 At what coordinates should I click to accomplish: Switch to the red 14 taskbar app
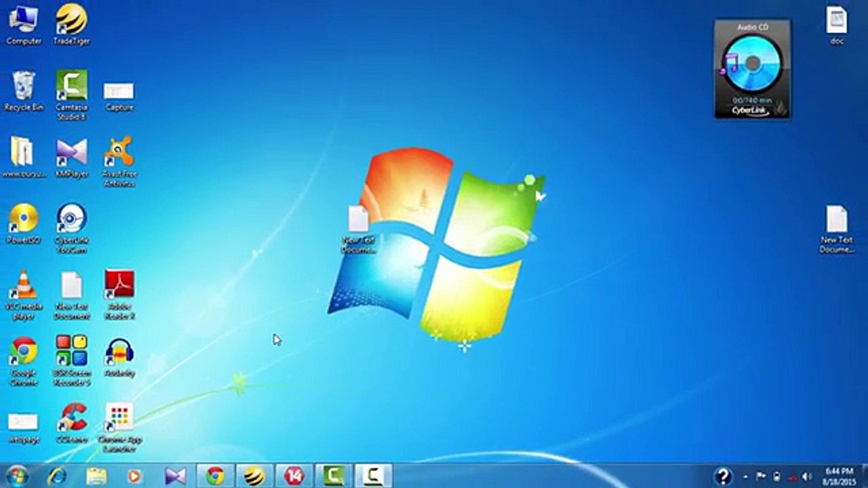[x=294, y=476]
